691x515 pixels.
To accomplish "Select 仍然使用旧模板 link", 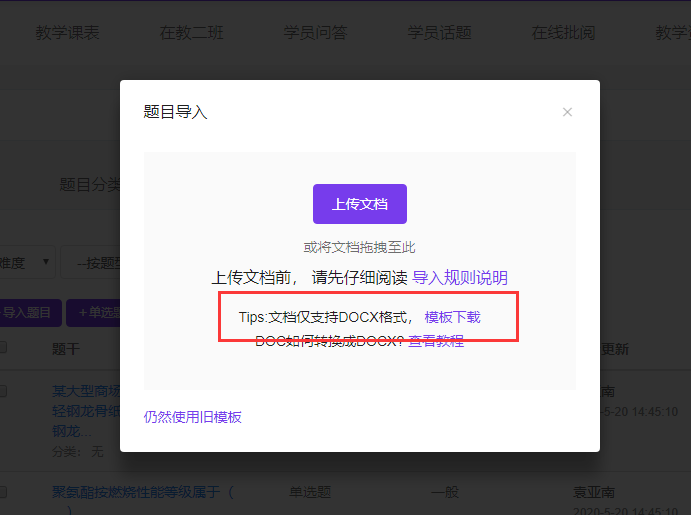I will 193,417.
